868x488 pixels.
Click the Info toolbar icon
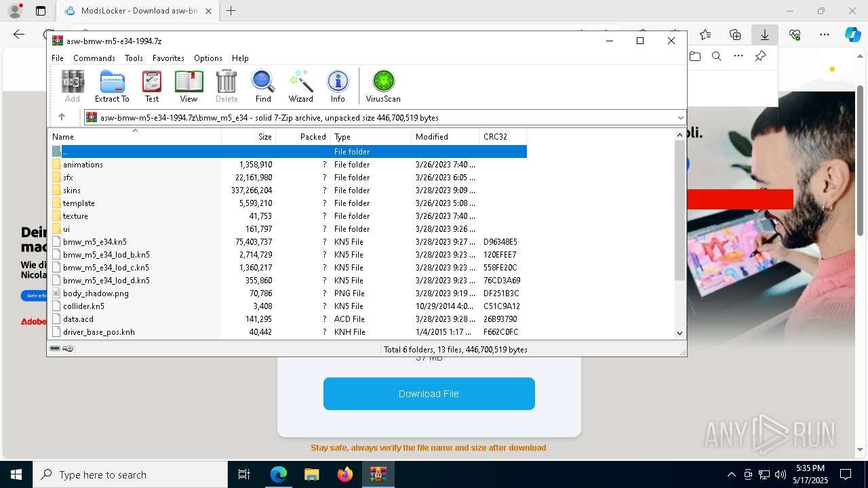tap(338, 86)
